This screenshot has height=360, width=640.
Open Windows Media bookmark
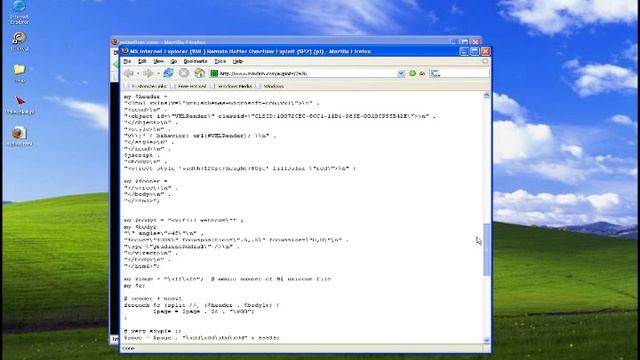[232, 86]
